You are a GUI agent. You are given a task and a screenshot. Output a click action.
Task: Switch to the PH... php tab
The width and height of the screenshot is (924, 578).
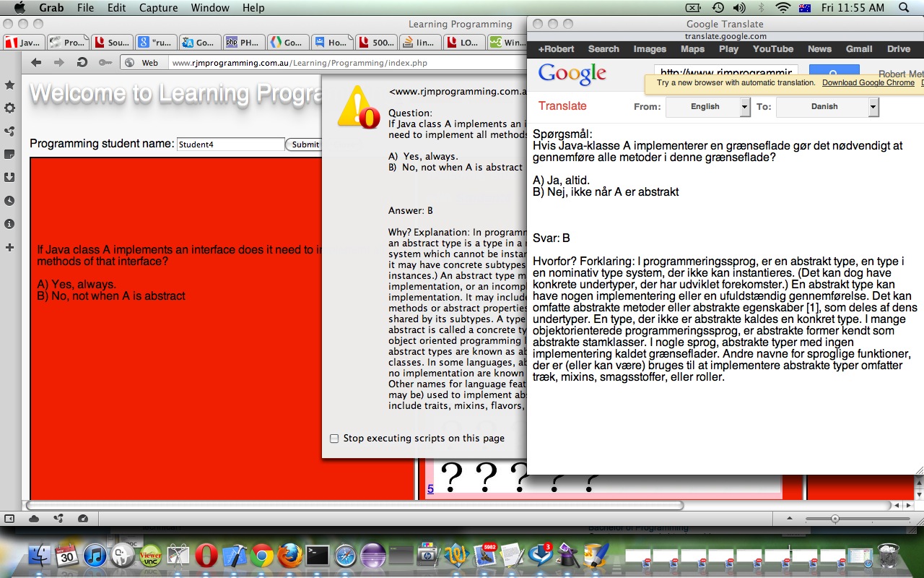243,43
